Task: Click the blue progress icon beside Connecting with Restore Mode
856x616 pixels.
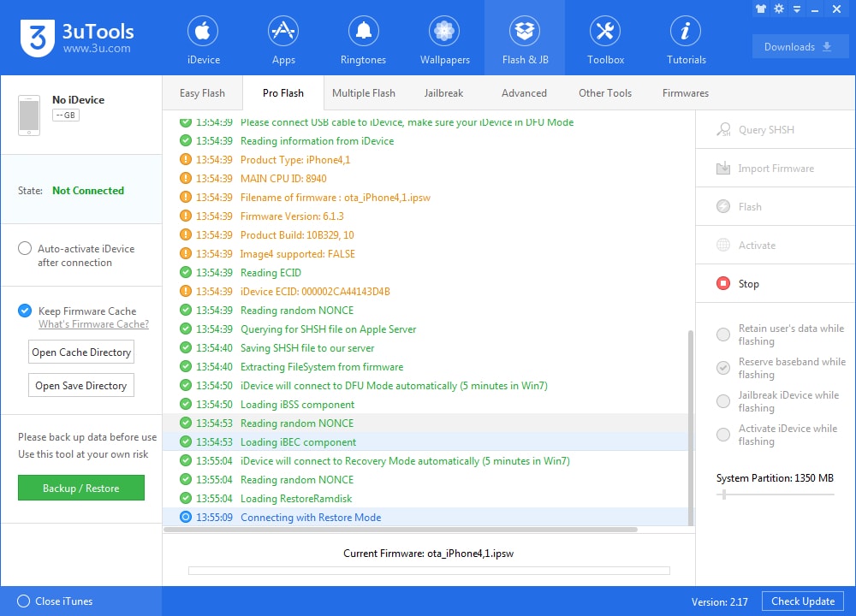Action: click(x=186, y=517)
